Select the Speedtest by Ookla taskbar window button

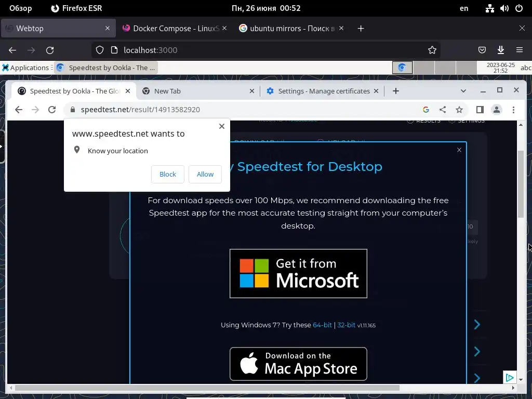[x=106, y=68]
